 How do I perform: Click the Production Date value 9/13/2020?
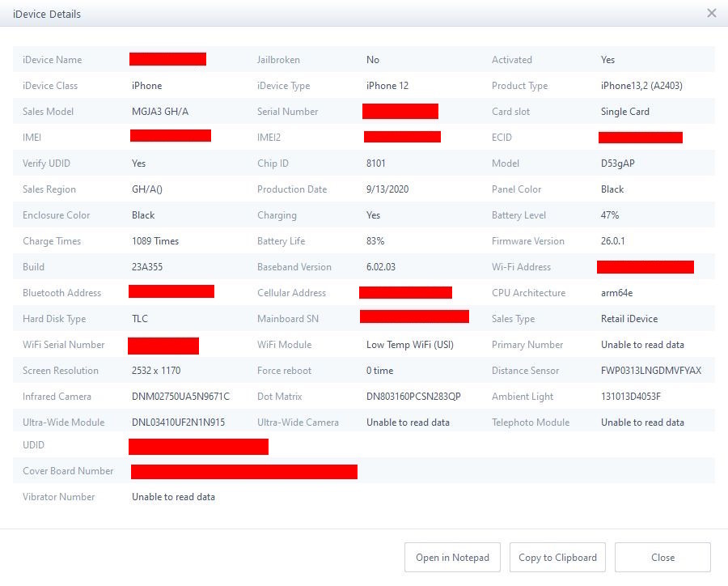[387, 189]
